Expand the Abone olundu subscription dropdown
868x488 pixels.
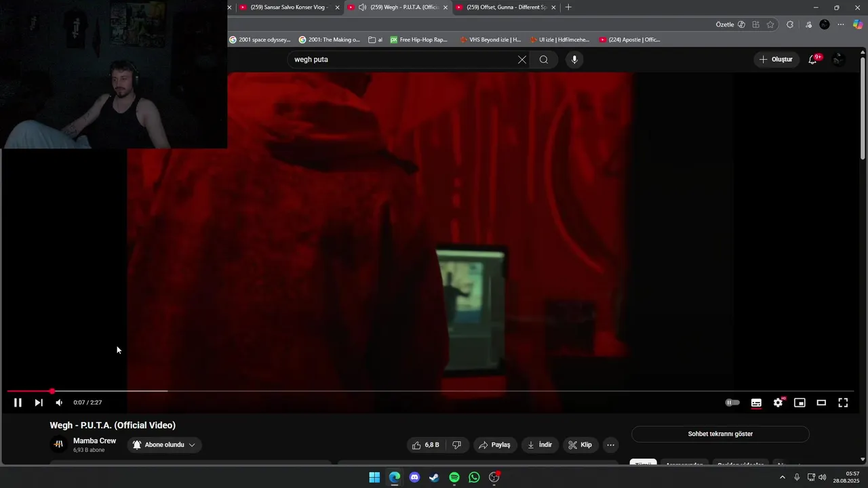point(164,445)
